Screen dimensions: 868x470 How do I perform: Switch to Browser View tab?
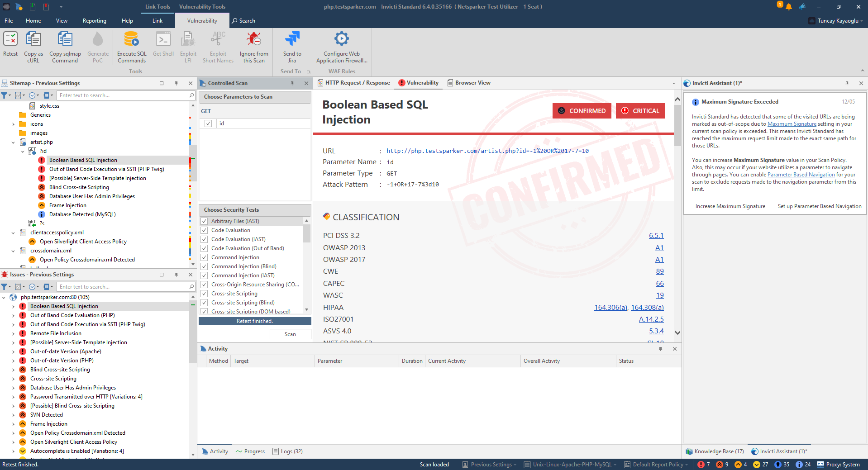click(469, 83)
